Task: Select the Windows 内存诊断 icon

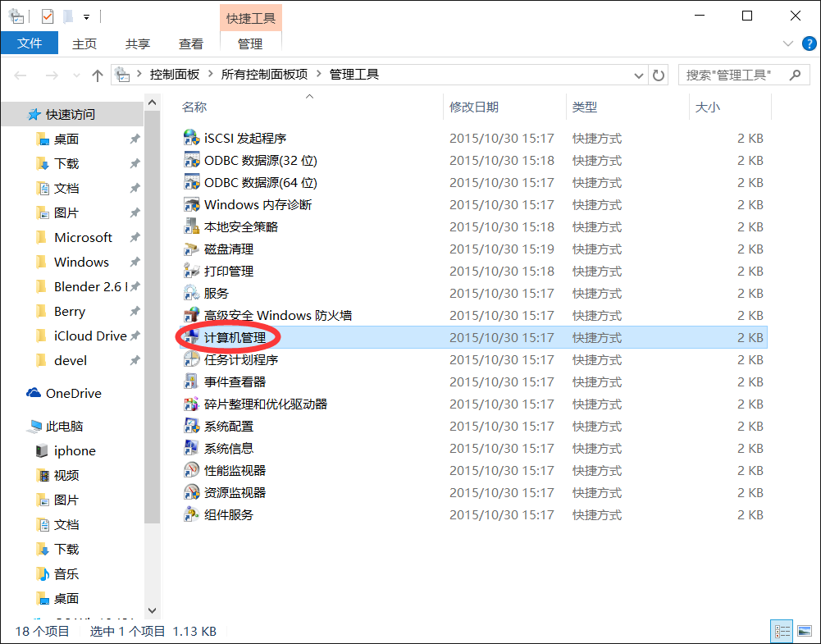Action: pos(191,205)
